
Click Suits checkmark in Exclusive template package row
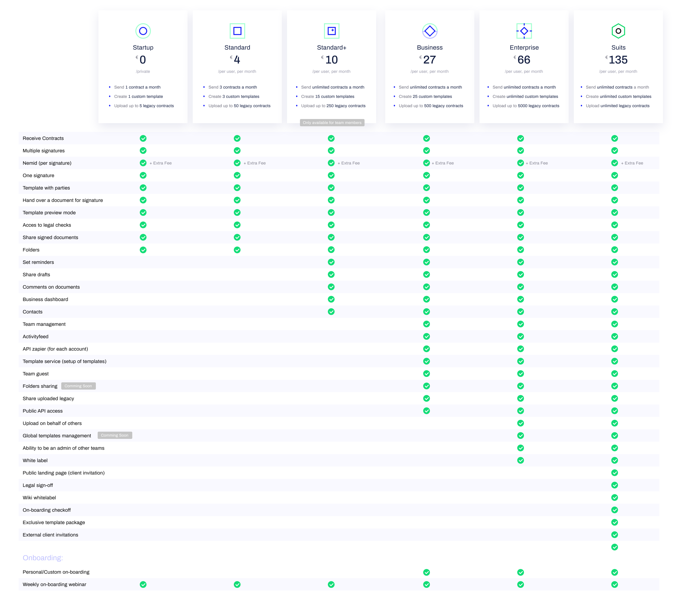click(615, 523)
